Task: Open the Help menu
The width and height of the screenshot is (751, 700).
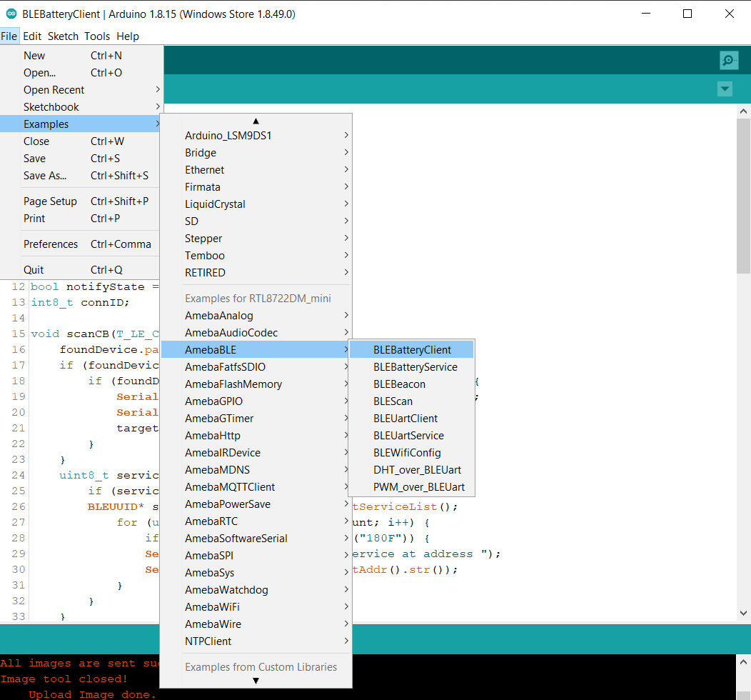Action: click(127, 36)
